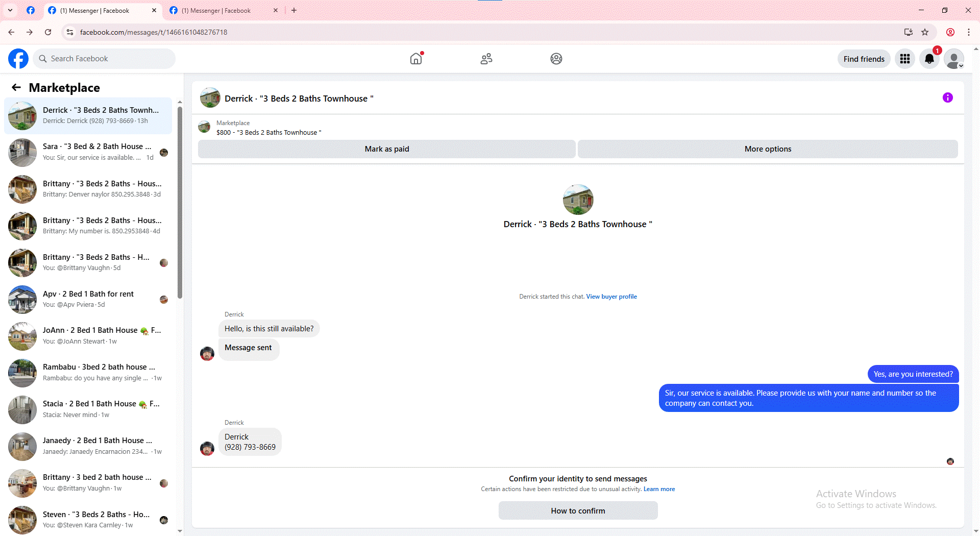The width and height of the screenshot is (980, 536).
Task: Open Brittany chat '@Brittany Vaughn · 5d'
Action: tap(88, 263)
